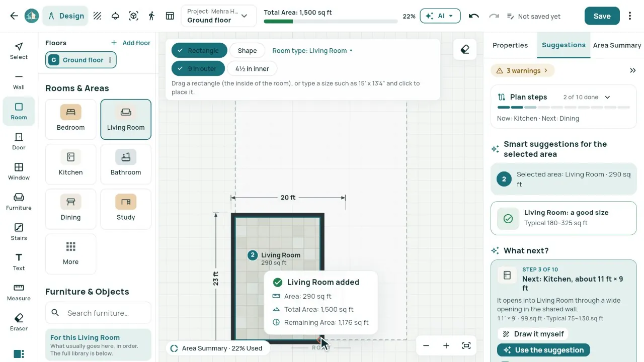Viewport: 644px width, 362px height.
Task: Choose the Measure tool
Action: [x=19, y=293]
